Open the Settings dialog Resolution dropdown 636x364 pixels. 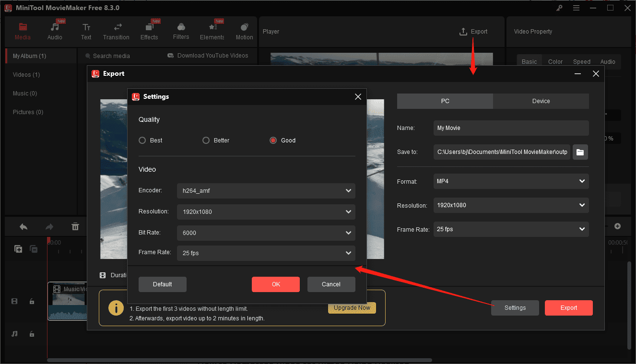[x=266, y=212]
